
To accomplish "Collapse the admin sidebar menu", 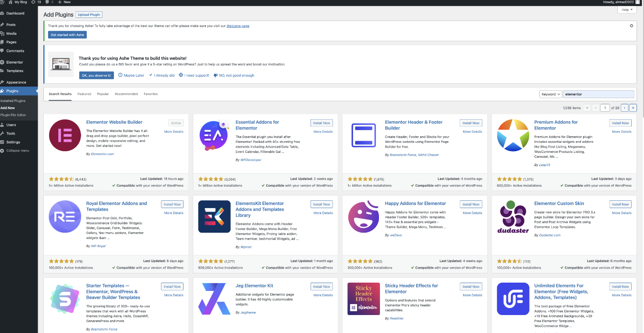I will (18, 151).
